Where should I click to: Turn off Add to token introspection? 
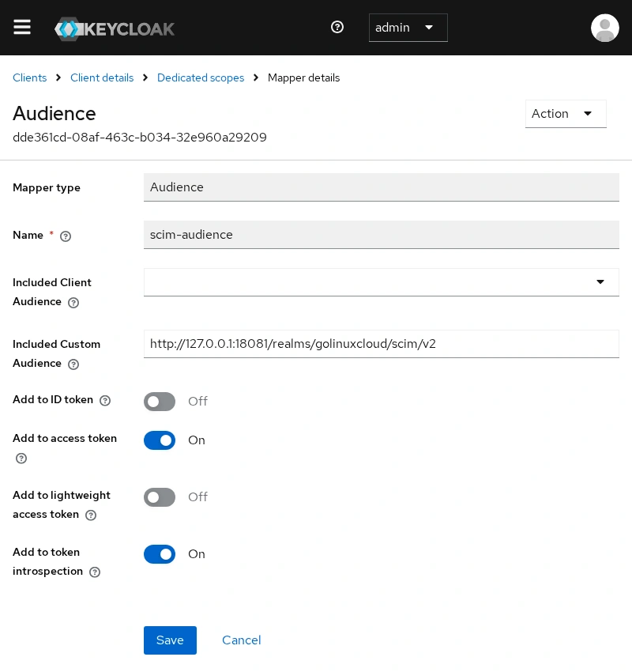[160, 554]
